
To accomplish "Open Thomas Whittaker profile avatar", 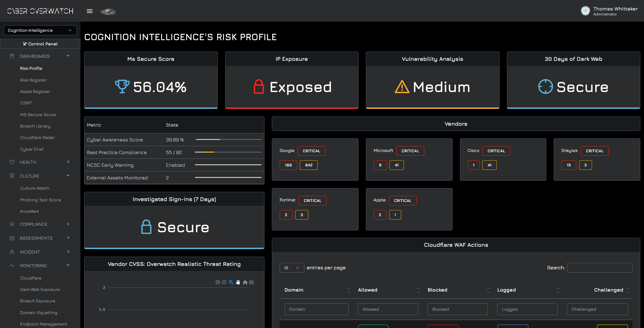I will (x=585, y=11).
